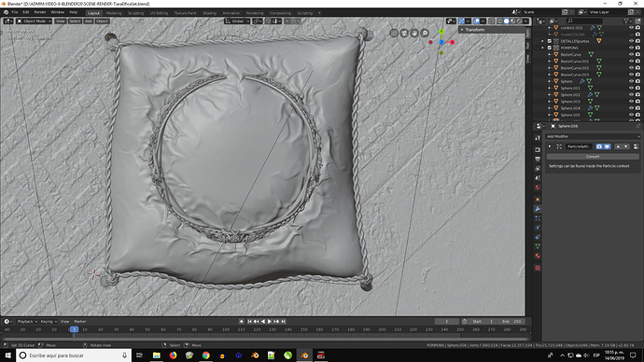Image resolution: width=644 pixels, height=362 pixels.
Task: Open the Object Data properties tab
Action: (x=538, y=246)
